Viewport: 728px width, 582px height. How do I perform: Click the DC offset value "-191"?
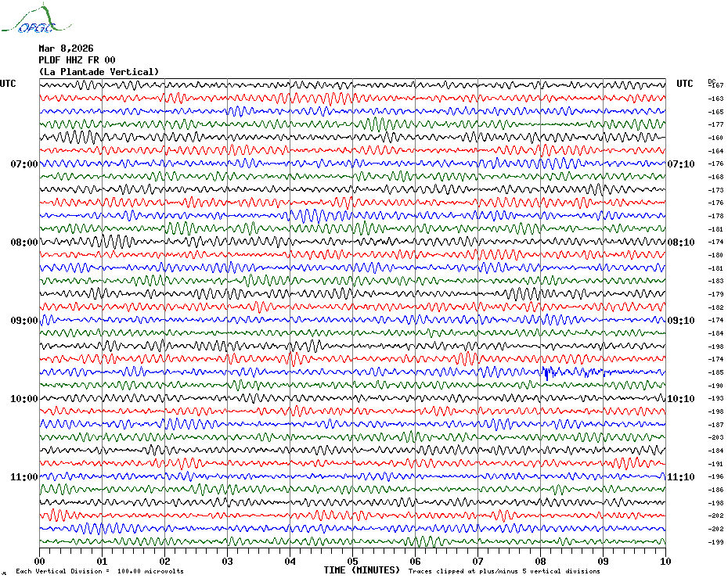point(716,464)
